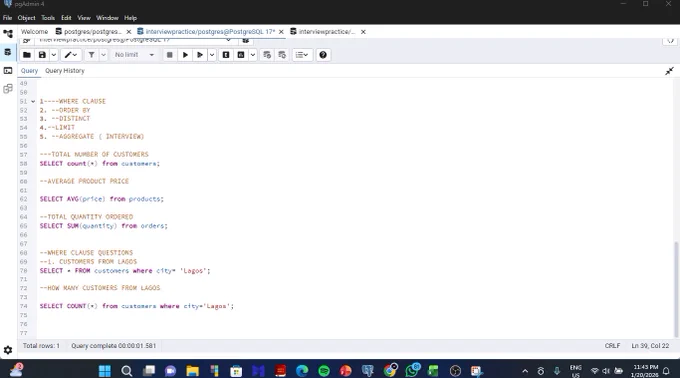Click the Explain (E) toolbar button
Image resolution: width=680 pixels, height=378 pixels.
point(226,55)
